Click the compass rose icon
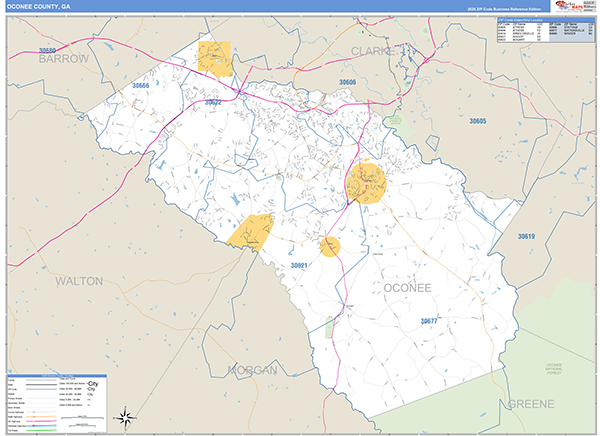600x436 pixels. click(x=124, y=417)
